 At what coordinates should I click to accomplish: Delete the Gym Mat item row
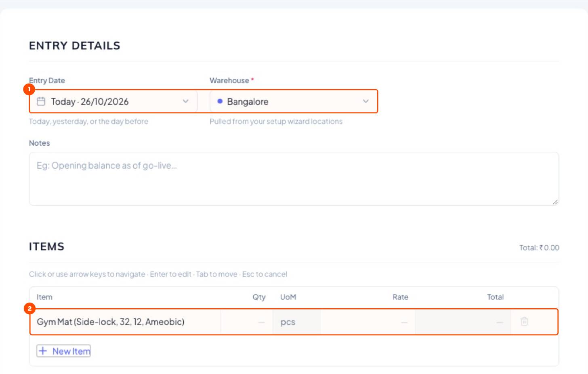point(524,322)
